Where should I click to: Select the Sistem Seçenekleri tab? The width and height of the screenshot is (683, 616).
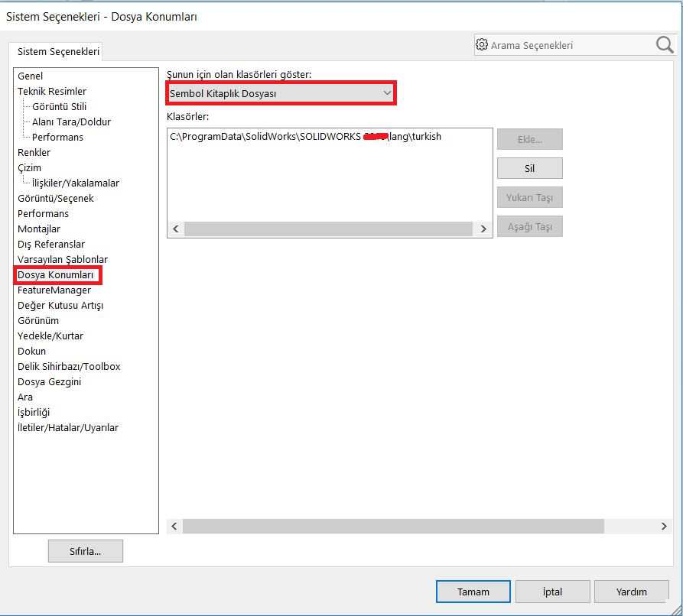click(x=58, y=51)
